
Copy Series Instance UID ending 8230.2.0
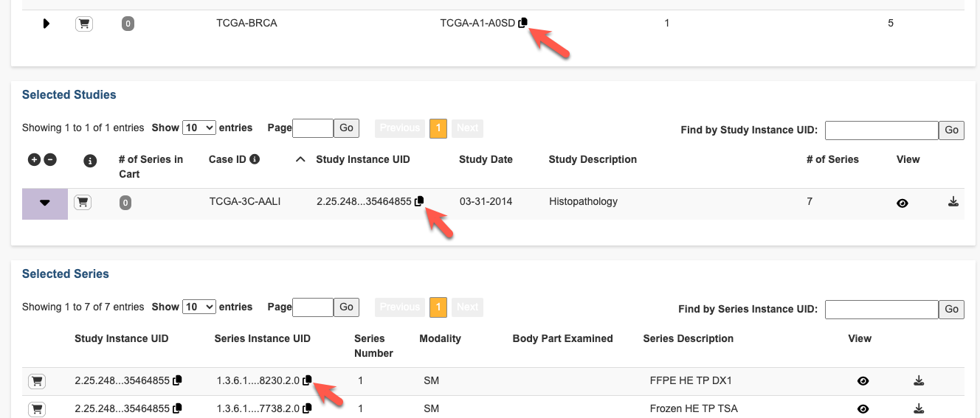coord(307,380)
